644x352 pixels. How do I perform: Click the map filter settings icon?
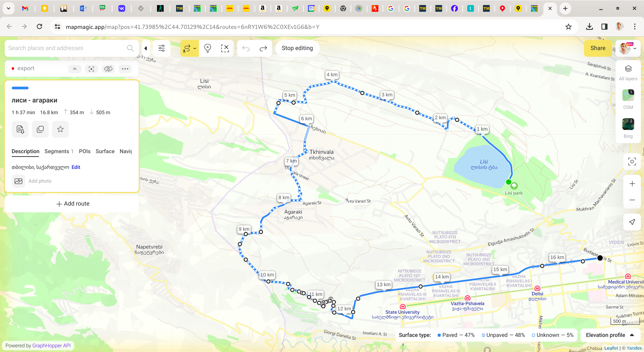click(x=161, y=48)
